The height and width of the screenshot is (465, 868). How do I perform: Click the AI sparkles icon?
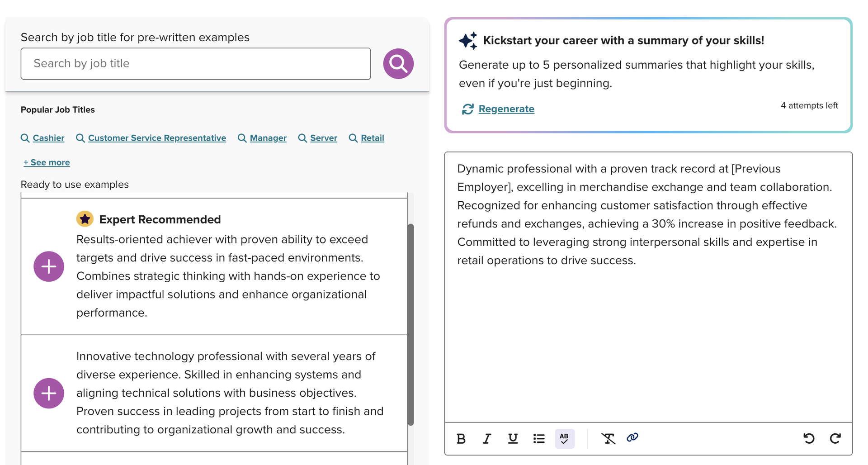click(468, 40)
